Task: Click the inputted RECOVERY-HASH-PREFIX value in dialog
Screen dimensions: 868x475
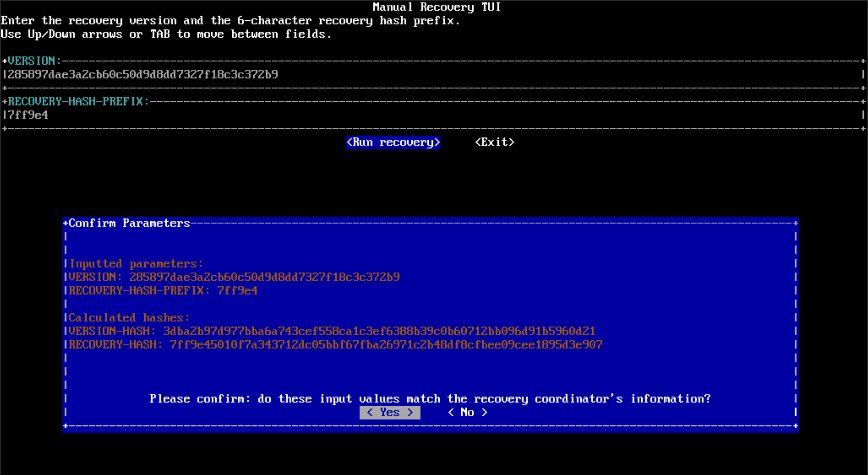Action: (x=237, y=291)
